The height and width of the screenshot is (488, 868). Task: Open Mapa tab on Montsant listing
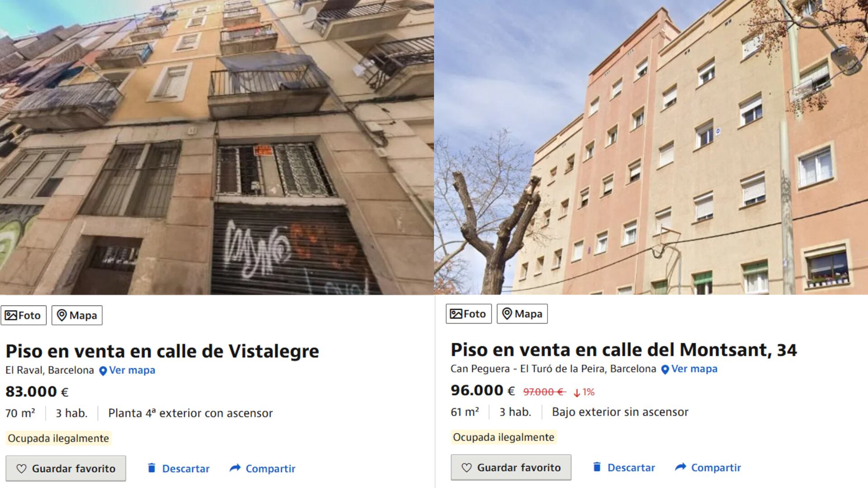point(522,314)
